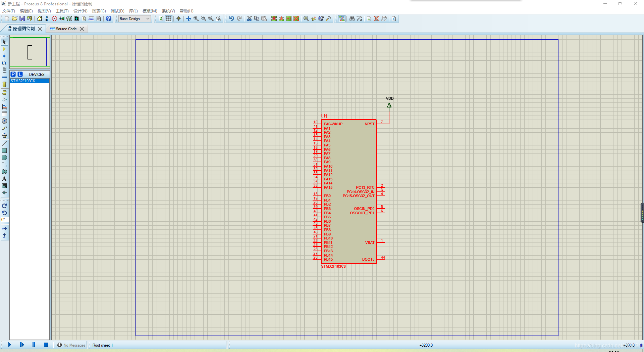Pause the simulation
The image size is (644, 352).
pyautogui.click(x=34, y=345)
